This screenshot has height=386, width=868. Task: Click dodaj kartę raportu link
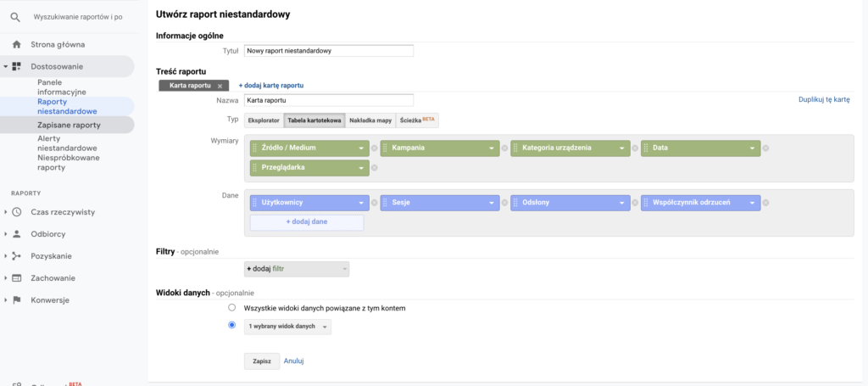click(x=270, y=86)
